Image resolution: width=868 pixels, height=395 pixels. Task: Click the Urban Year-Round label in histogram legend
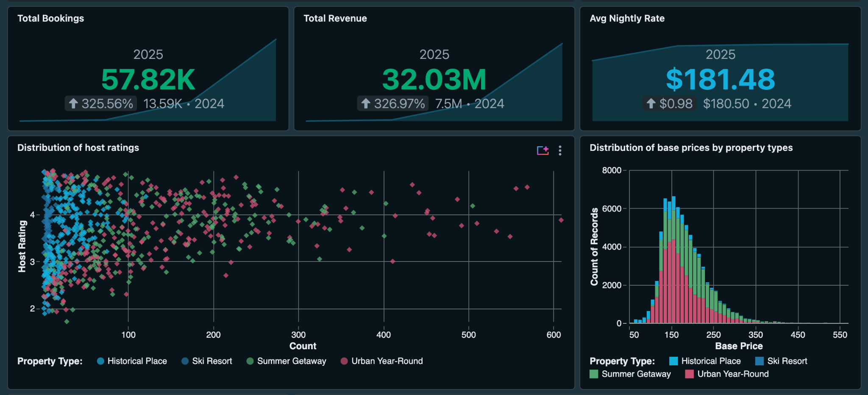tap(733, 374)
